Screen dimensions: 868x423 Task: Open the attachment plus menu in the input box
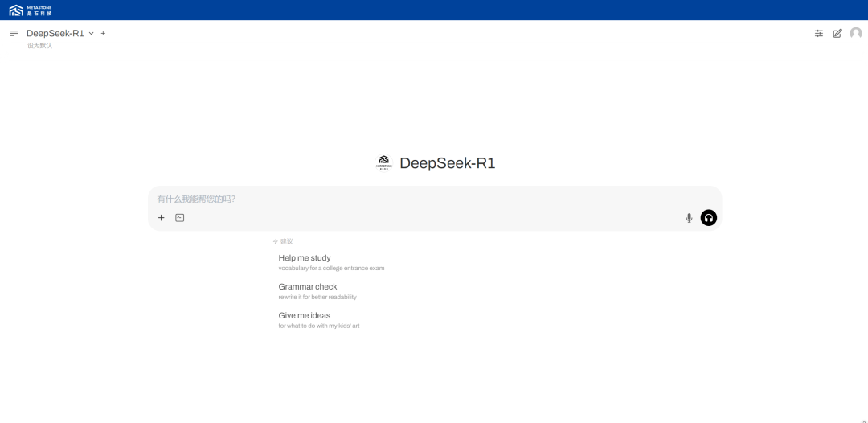(x=161, y=218)
